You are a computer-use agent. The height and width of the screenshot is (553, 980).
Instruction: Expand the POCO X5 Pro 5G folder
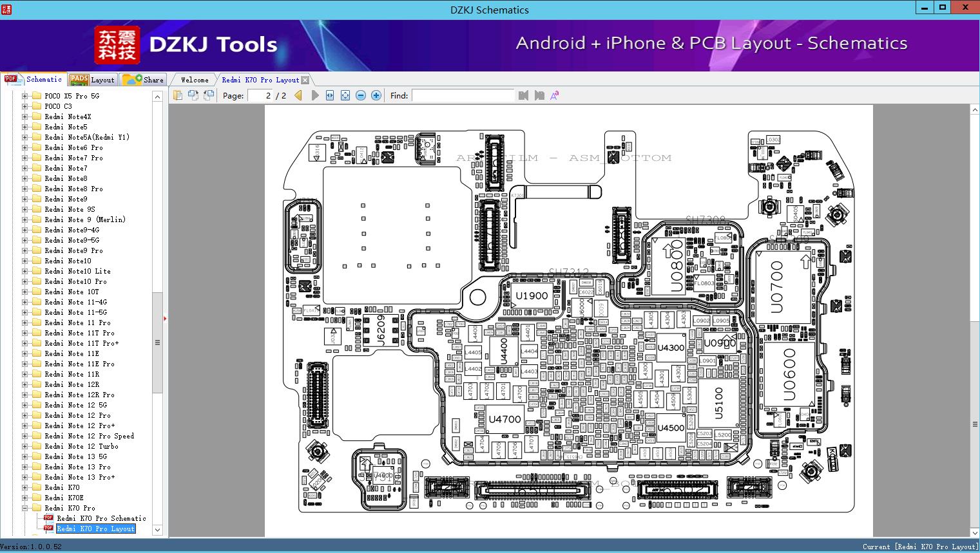coord(25,96)
